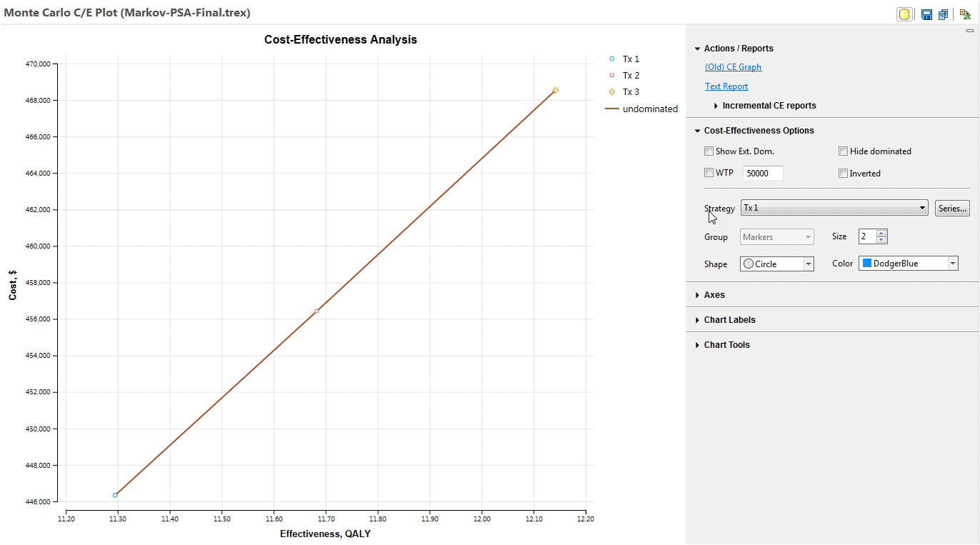Click the Series... button
980x545 pixels.
[x=952, y=208]
